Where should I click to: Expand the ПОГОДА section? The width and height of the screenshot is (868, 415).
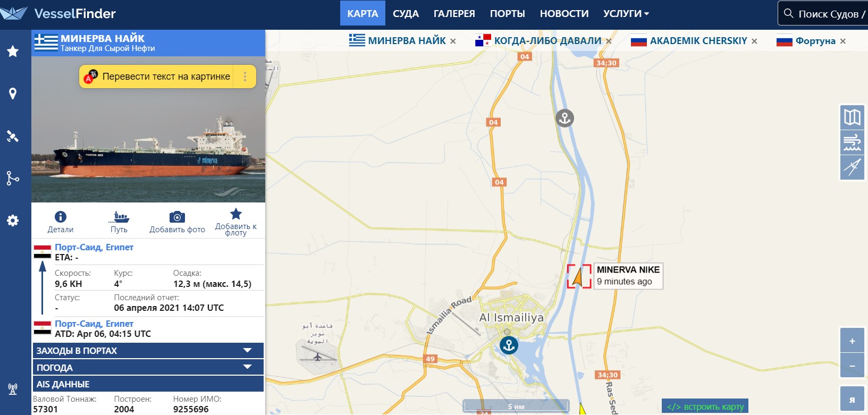click(x=148, y=367)
